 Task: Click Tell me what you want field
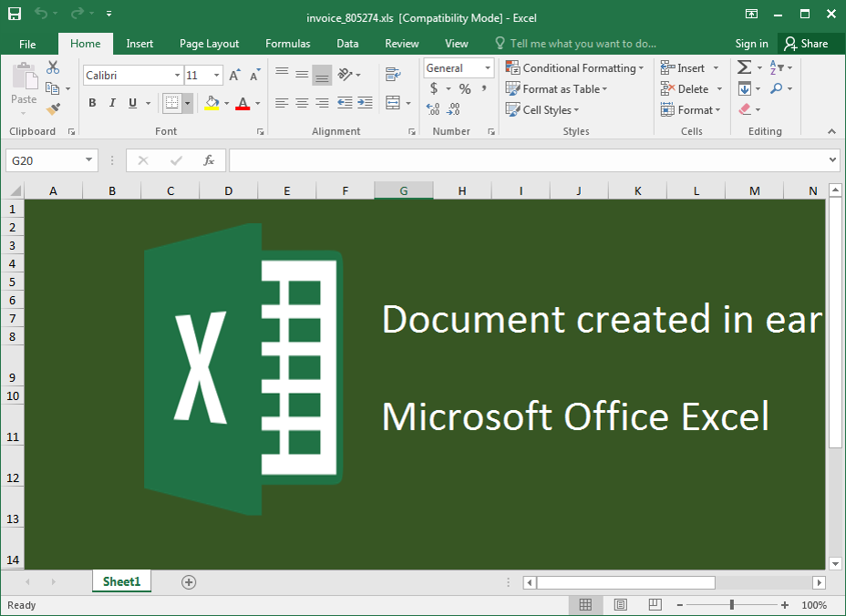point(575,44)
